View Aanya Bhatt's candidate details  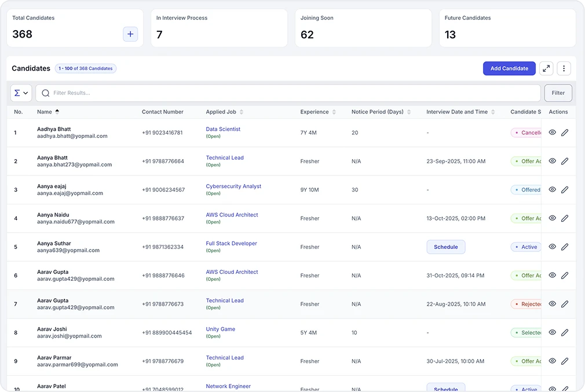point(552,161)
